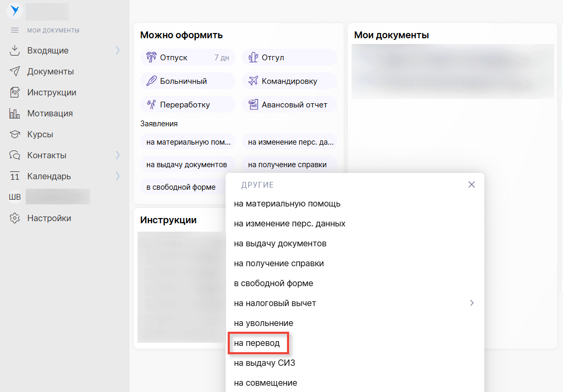Viewport: 563px width, 392px height.
Task: Click the Календарь icon in sidebar
Action: pos(15,177)
